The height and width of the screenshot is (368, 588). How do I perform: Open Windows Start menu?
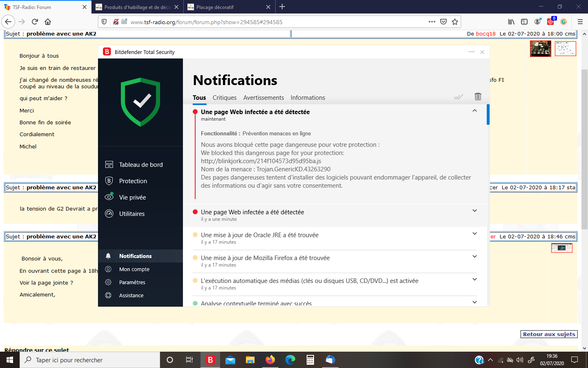coord(10,360)
